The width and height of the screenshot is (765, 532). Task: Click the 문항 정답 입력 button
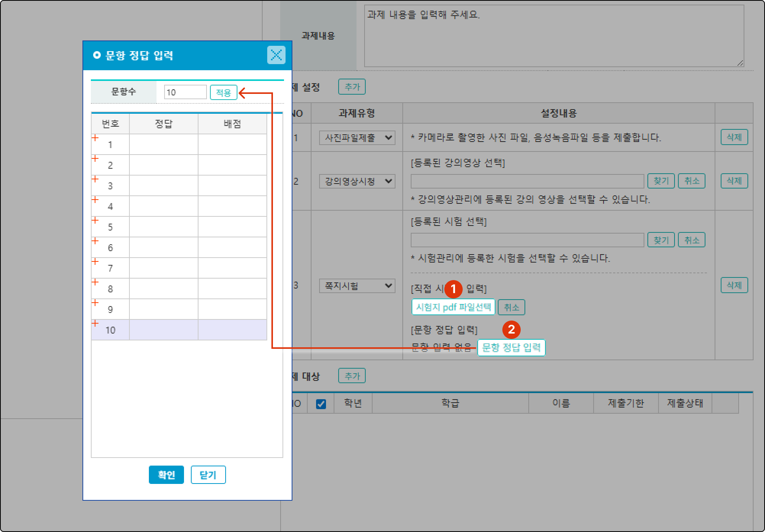(511, 348)
